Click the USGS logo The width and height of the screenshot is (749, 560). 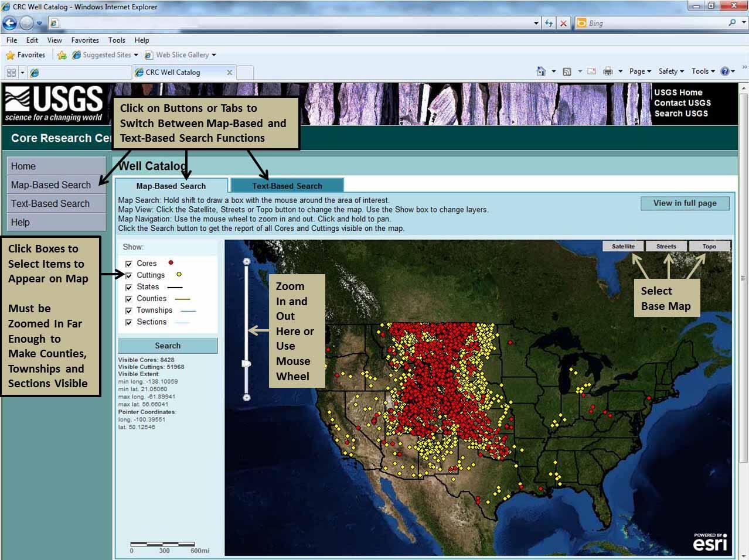tap(54, 104)
